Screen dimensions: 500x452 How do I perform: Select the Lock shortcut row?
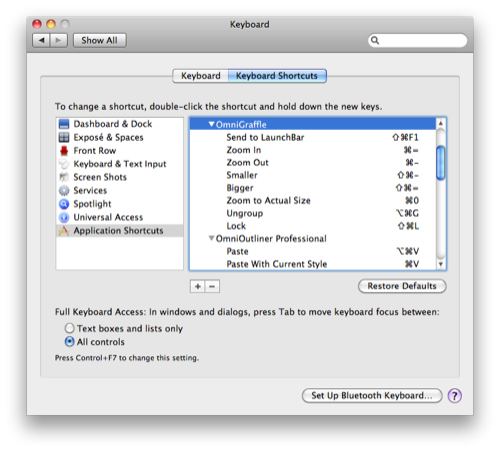point(313,226)
